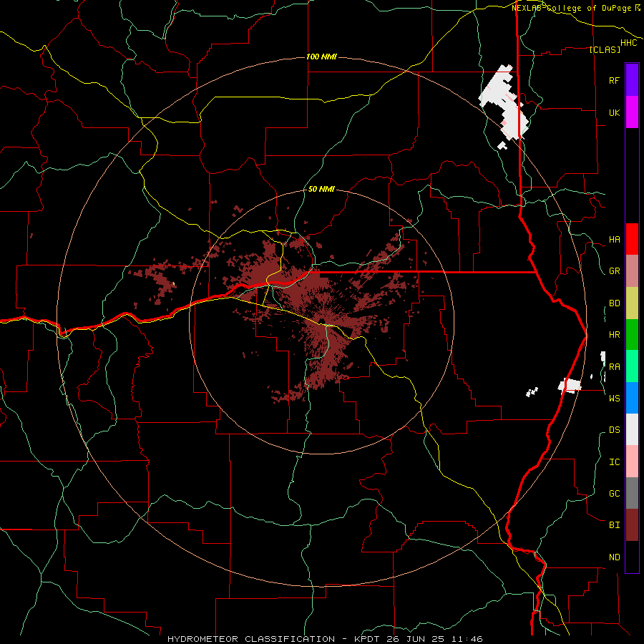The height and width of the screenshot is (644, 644).
Task: Click the "IC" legend label text
Action: [x=614, y=462]
